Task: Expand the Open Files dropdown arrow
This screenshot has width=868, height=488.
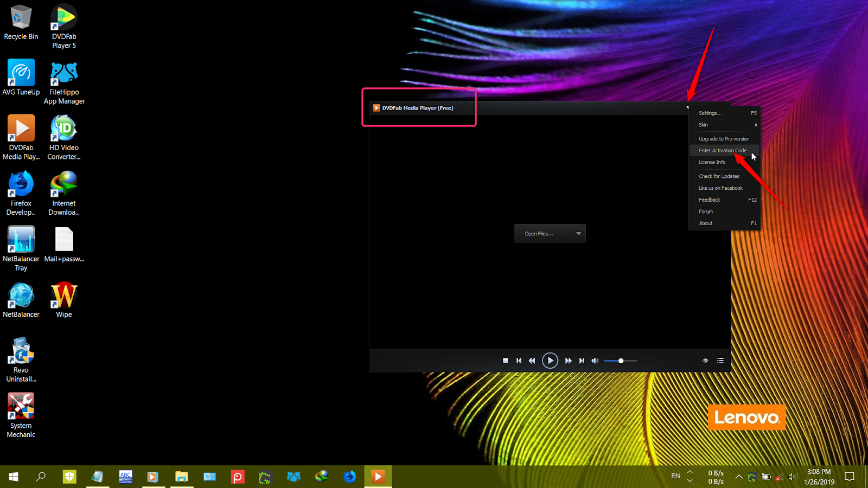Action: pyautogui.click(x=578, y=234)
